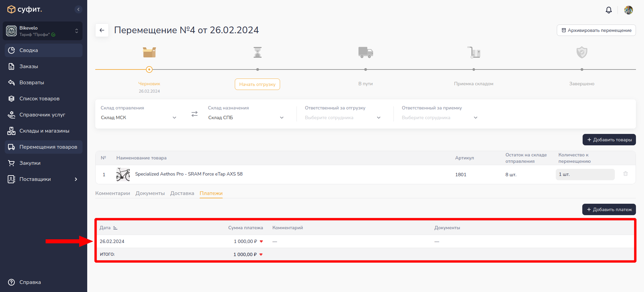Click the Sufit logo icon
The image size is (644, 292).
11,9
